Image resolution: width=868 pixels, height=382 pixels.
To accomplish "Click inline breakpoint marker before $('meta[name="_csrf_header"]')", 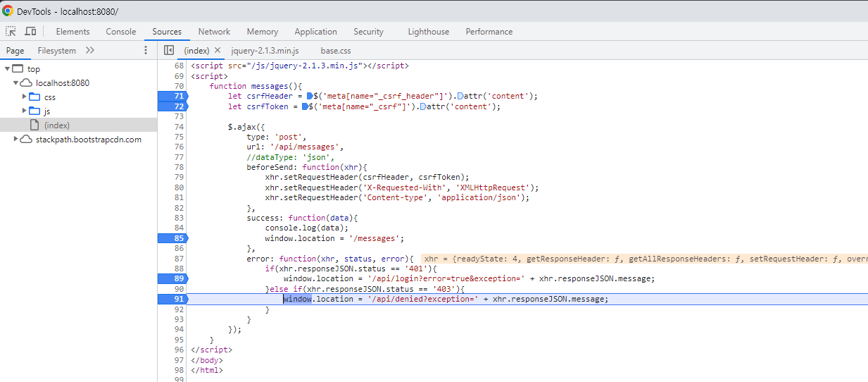I will point(309,96).
